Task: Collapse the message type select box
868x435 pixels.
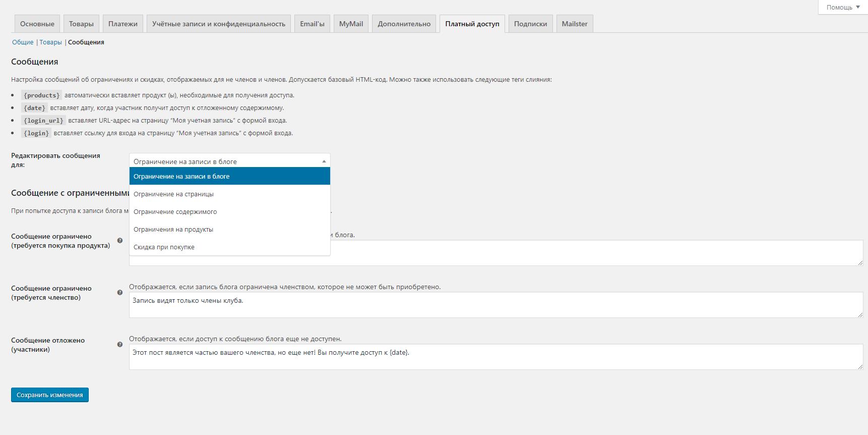Action: (x=229, y=161)
